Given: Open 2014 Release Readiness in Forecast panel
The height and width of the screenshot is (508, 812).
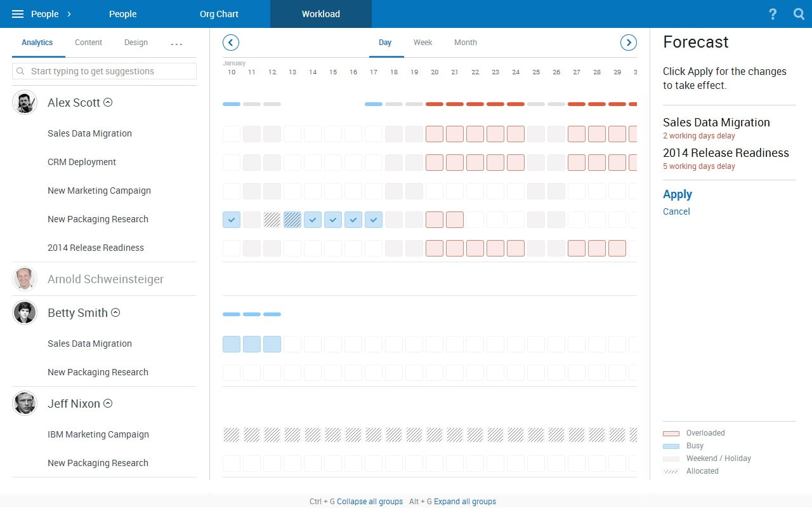Looking at the screenshot, I should tap(726, 153).
